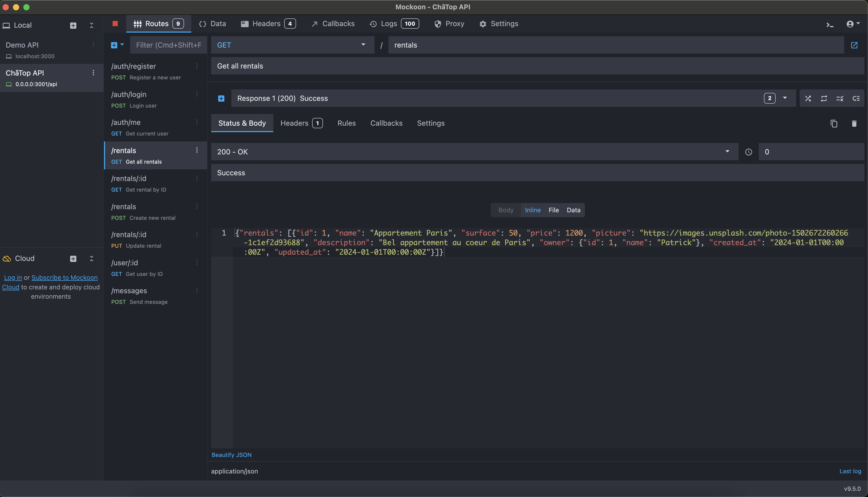This screenshot has height=497, width=868.
Task: Collapse the Local environments section
Action: [92, 25]
